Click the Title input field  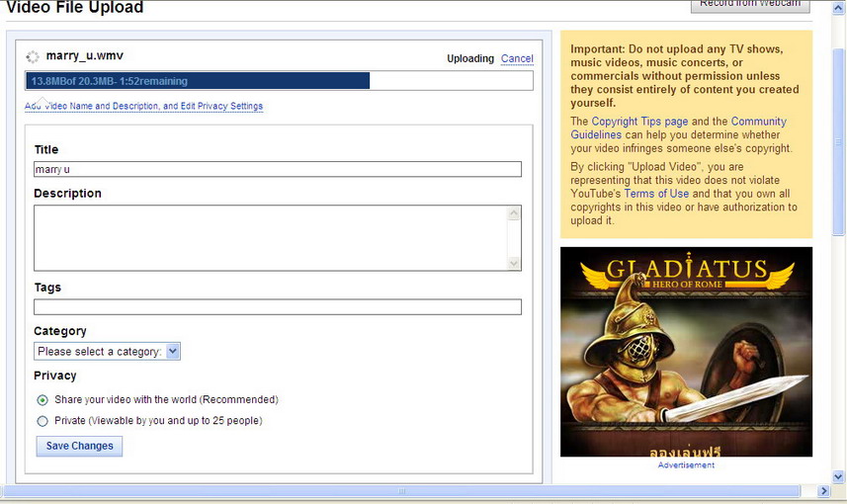click(x=278, y=169)
